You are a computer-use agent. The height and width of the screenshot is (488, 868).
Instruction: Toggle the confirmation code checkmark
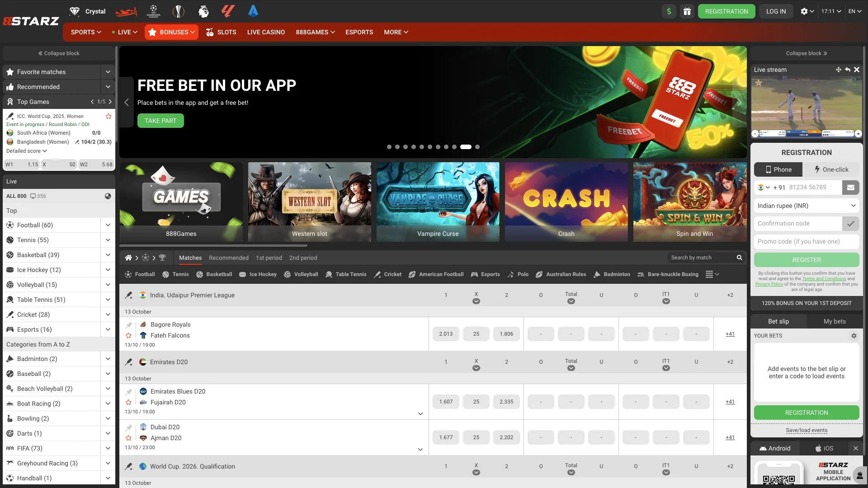click(851, 223)
